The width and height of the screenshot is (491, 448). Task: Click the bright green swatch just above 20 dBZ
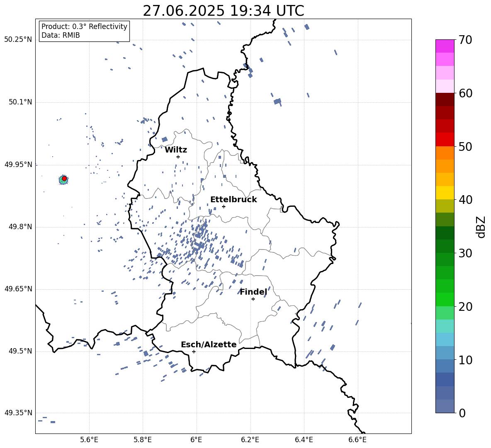tap(445, 299)
